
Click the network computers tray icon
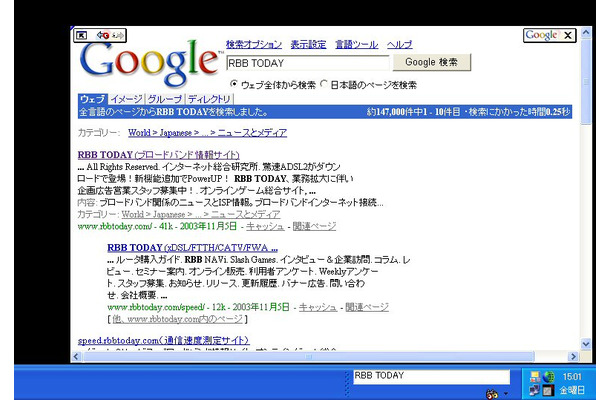point(535,390)
